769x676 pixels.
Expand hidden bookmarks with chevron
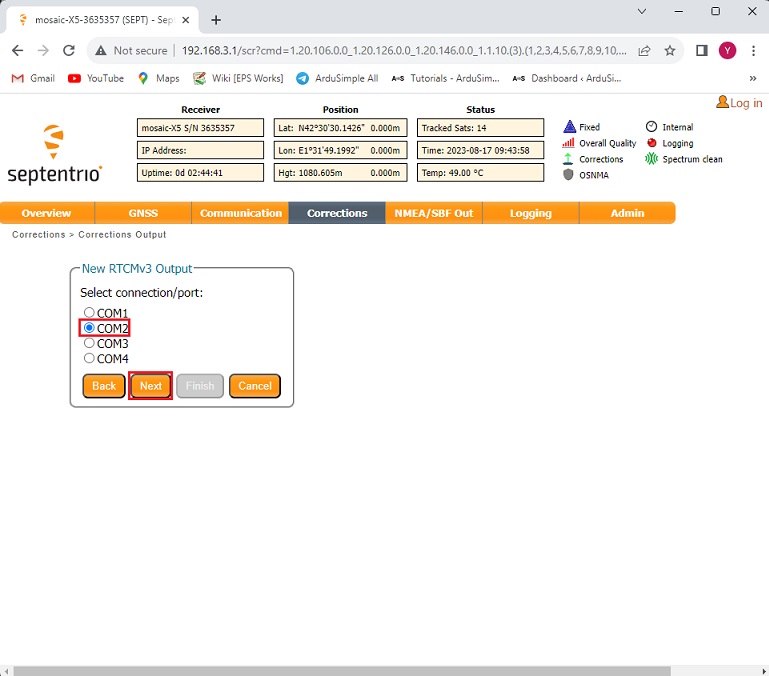point(752,78)
